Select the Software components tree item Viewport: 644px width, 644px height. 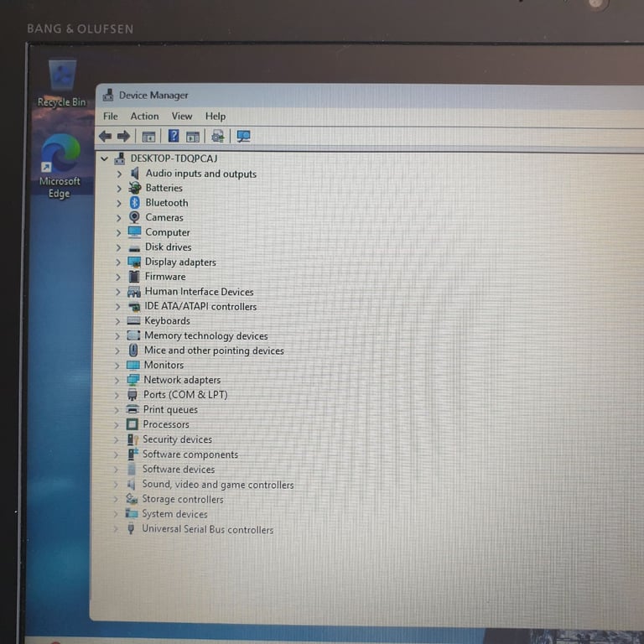(190, 454)
